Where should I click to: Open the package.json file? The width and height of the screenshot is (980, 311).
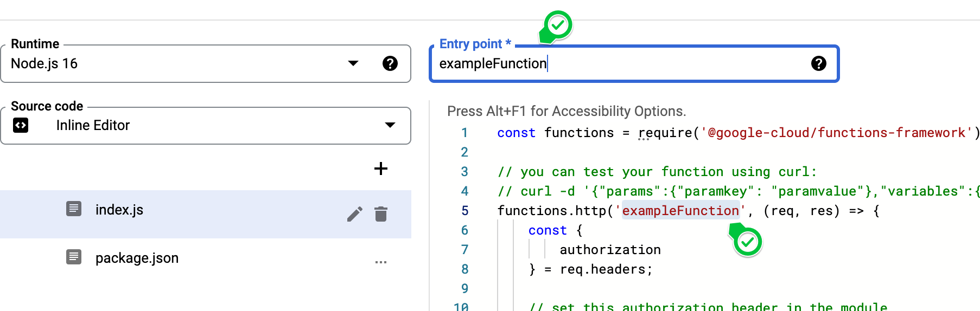click(137, 258)
